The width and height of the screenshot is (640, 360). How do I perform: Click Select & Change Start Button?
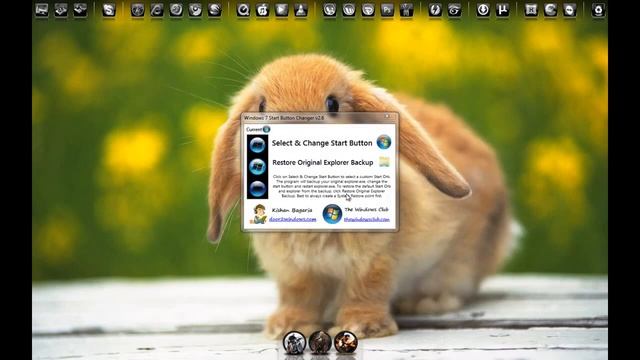322,143
